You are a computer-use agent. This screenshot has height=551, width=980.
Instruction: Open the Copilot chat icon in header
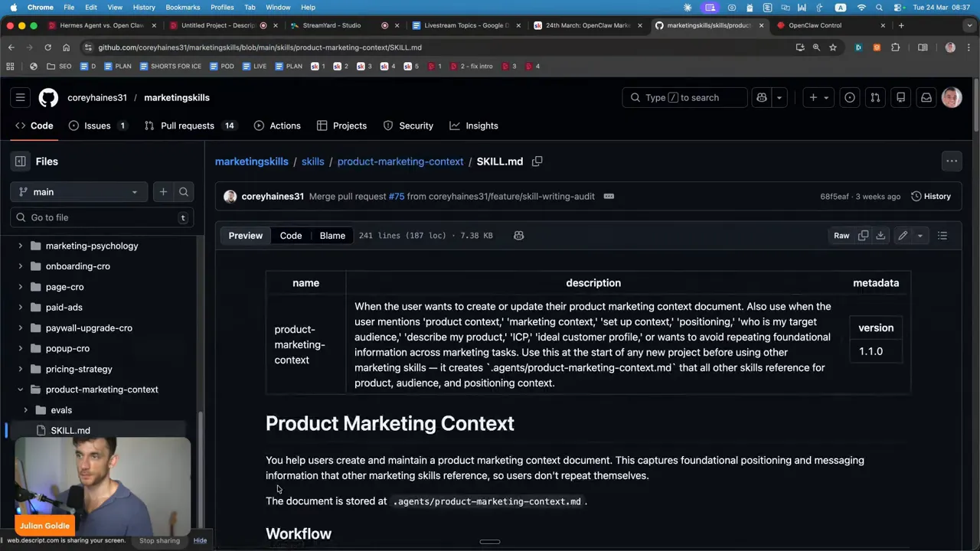(762, 97)
